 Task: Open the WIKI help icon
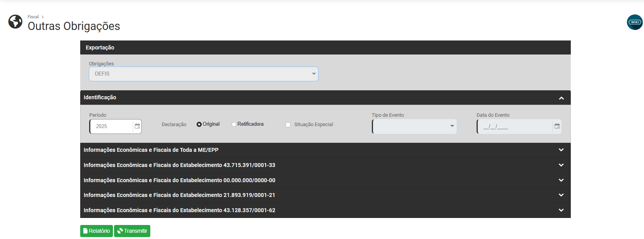634,22
